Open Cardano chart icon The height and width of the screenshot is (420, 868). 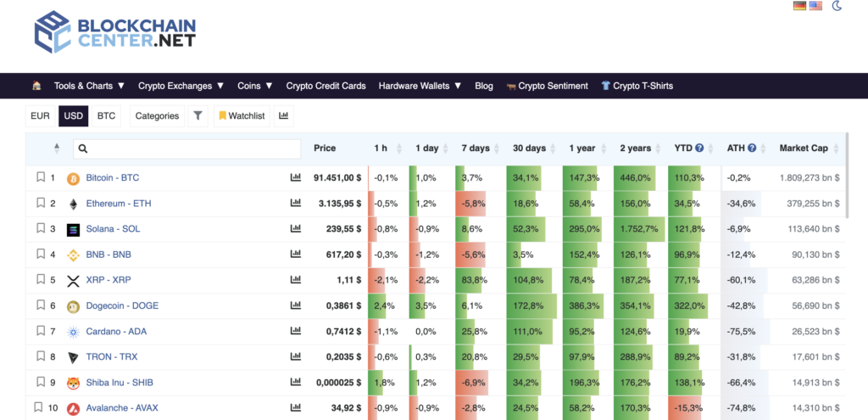click(x=296, y=331)
